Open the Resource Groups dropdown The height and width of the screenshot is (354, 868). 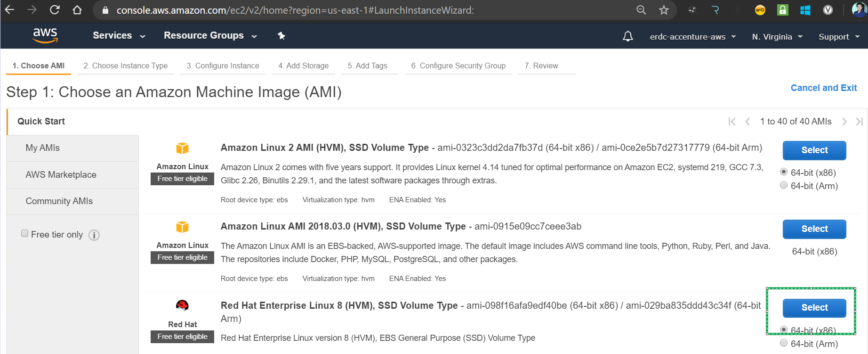(x=210, y=36)
